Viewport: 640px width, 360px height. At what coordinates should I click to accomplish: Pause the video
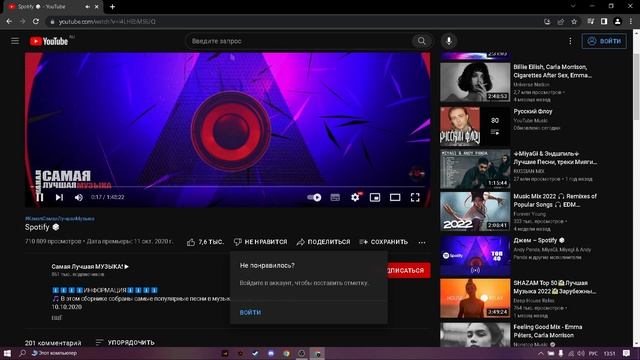pyautogui.click(x=40, y=197)
